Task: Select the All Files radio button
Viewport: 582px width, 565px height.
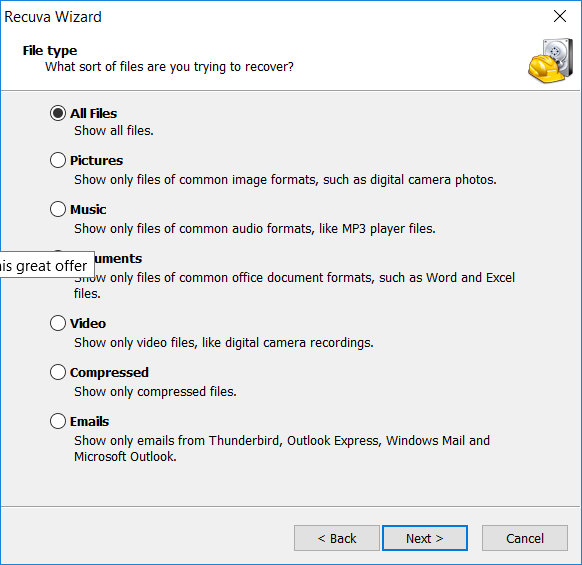Action: (58, 113)
